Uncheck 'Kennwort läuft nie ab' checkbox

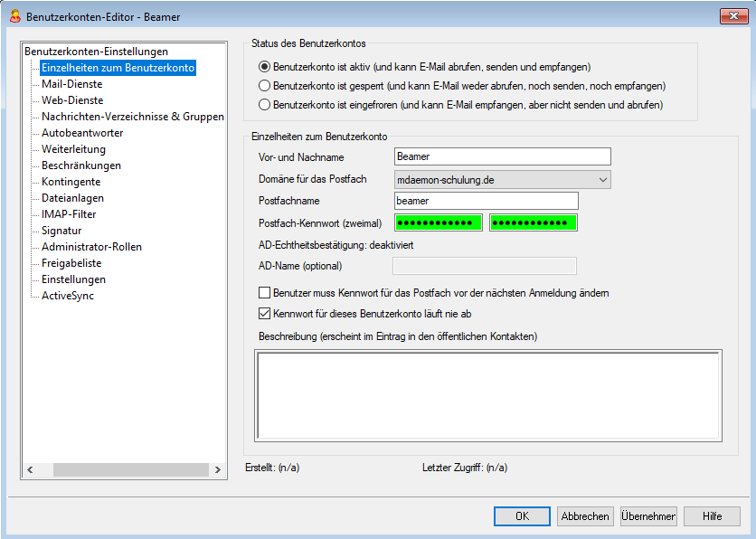265,314
